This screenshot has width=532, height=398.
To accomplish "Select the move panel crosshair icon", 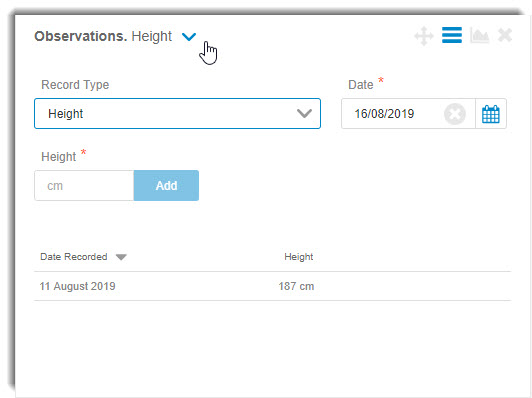I will (424, 36).
